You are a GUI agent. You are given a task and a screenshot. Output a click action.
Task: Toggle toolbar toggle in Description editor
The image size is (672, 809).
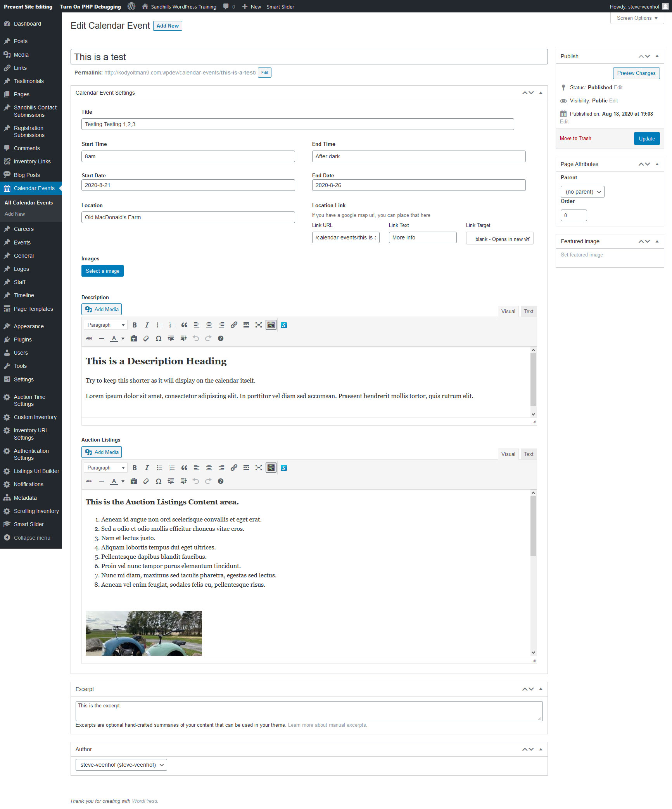pos(271,325)
